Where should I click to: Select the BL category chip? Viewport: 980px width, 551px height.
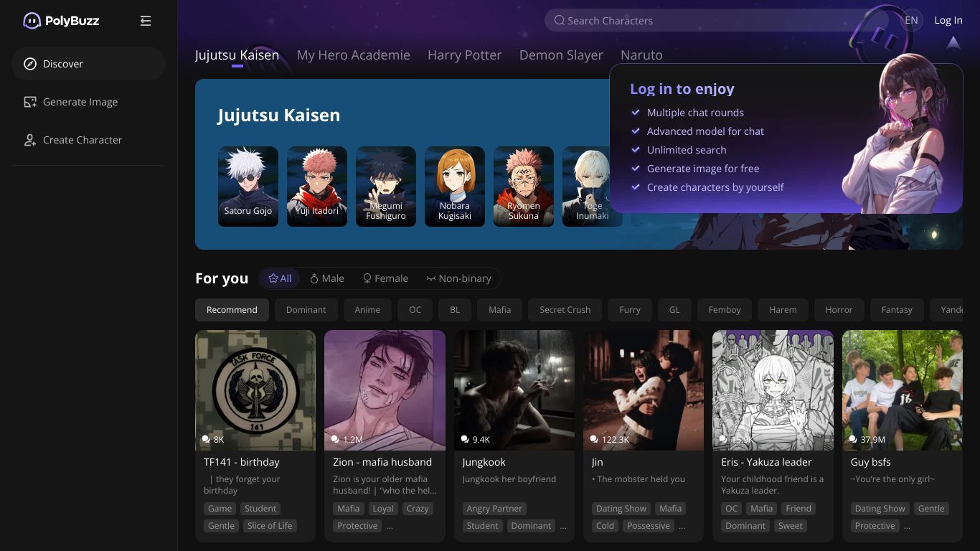point(455,310)
